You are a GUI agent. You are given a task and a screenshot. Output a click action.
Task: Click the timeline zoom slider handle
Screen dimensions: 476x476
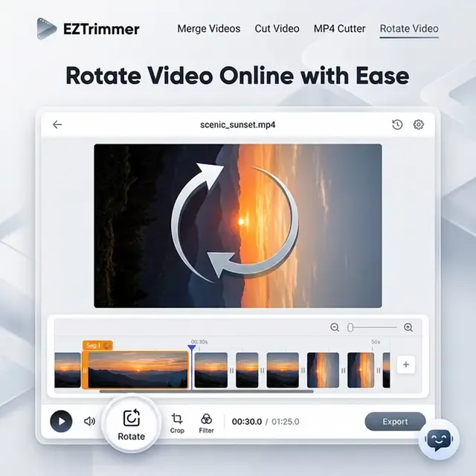coord(350,327)
